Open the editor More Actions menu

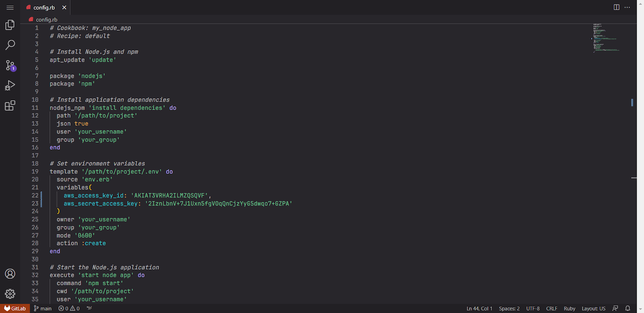click(x=627, y=7)
